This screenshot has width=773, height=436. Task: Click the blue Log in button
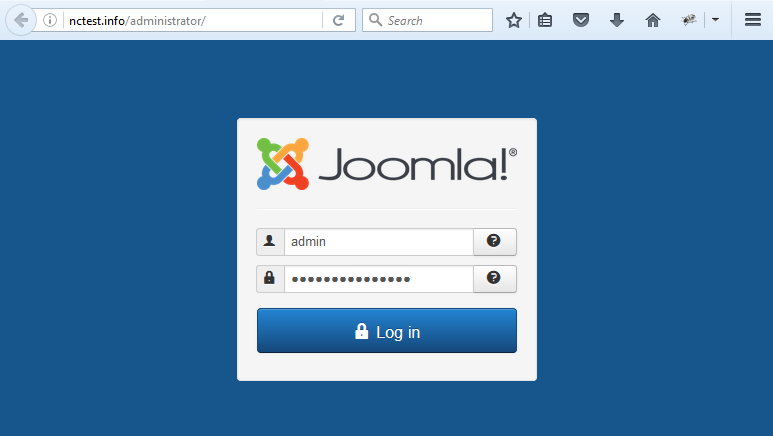click(386, 330)
